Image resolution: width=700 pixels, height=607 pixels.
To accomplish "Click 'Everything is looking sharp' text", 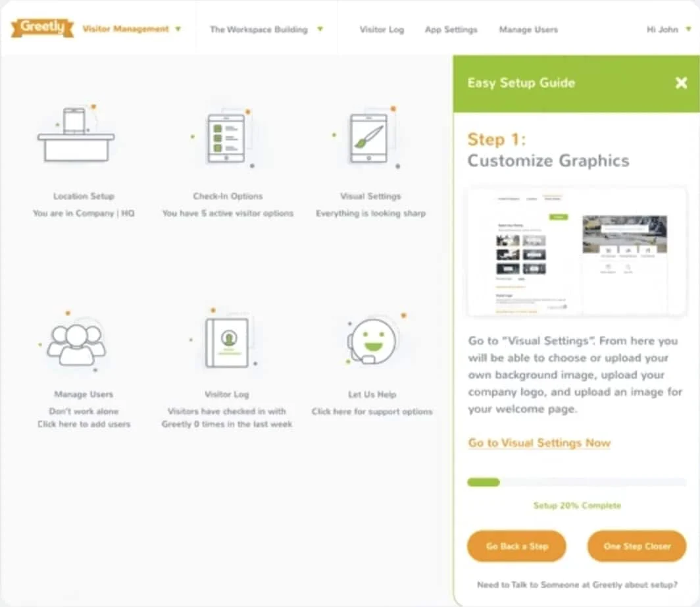I will tap(370, 213).
